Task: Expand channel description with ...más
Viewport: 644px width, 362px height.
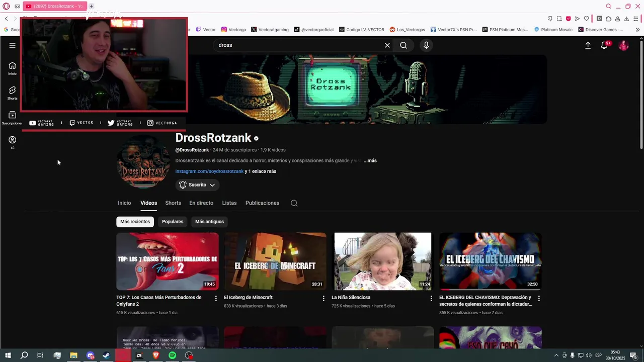Action: click(370, 161)
